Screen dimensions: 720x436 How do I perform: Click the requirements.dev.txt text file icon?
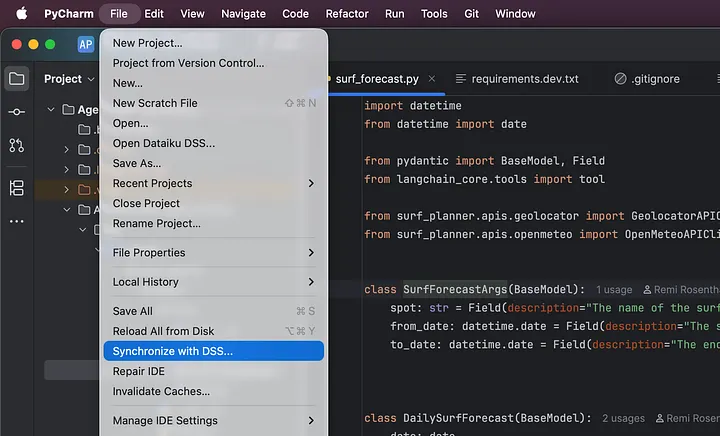(461, 79)
